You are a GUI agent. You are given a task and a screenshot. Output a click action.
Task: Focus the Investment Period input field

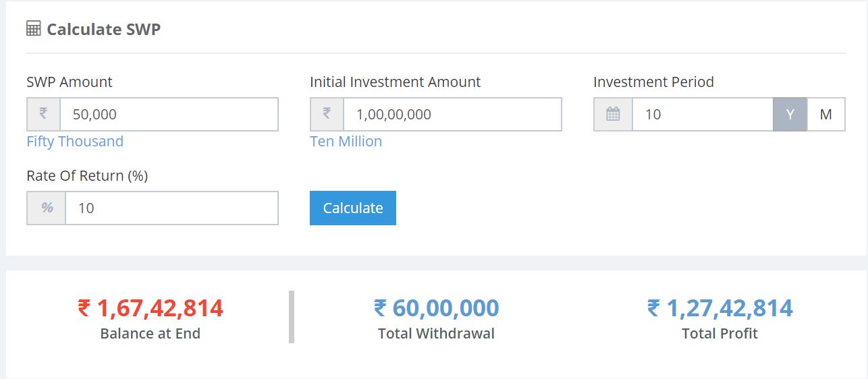pyautogui.click(x=702, y=114)
